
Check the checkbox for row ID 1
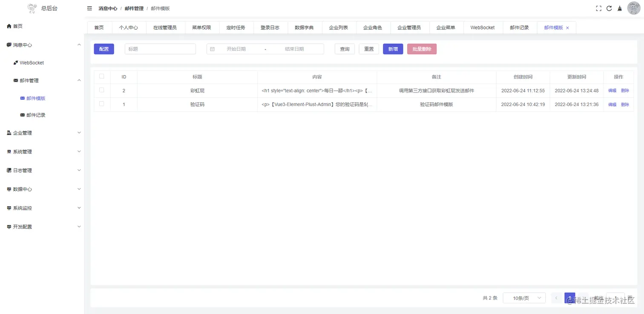[x=102, y=104]
